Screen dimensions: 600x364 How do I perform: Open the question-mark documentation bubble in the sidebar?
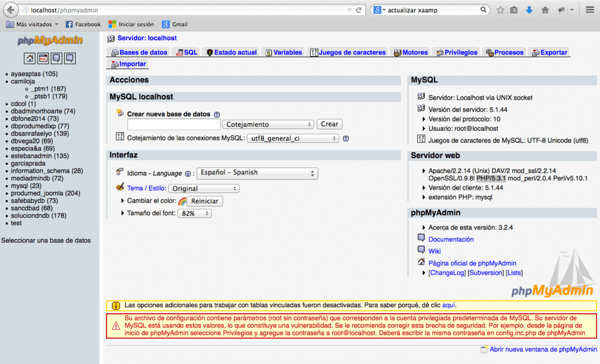point(56,58)
